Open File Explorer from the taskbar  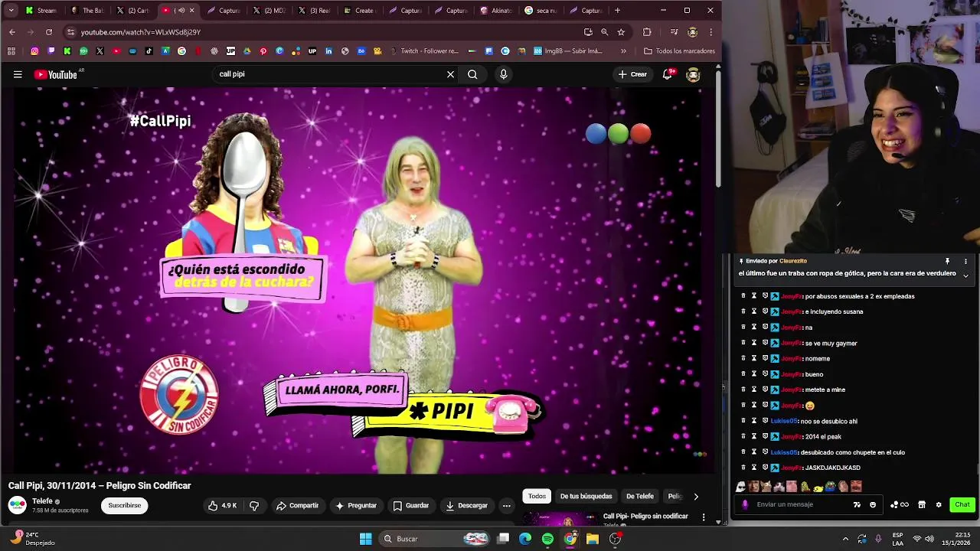[593, 539]
